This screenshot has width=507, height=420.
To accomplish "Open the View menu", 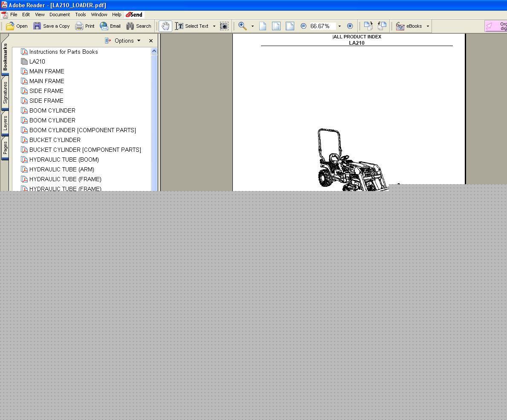I will tap(40, 14).
